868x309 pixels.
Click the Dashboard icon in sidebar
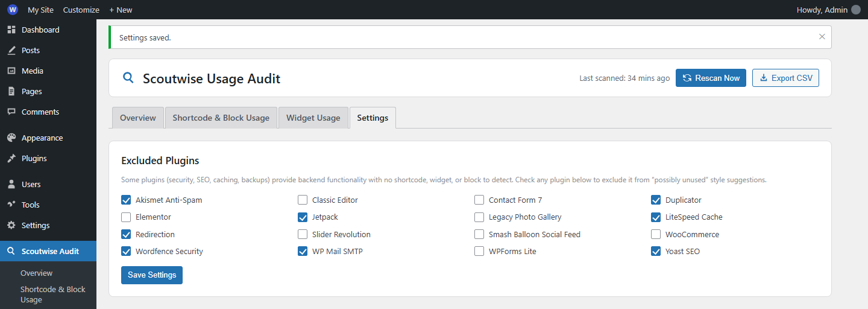click(x=11, y=30)
